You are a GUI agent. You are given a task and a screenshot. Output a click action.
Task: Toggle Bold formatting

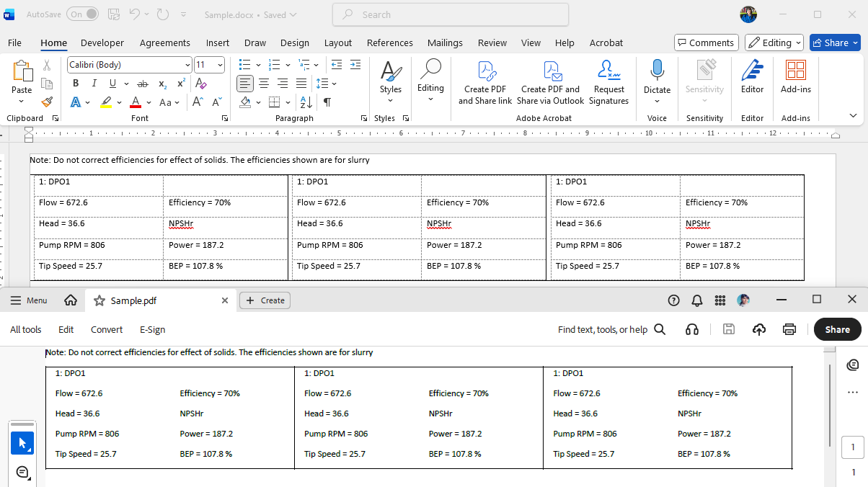76,84
